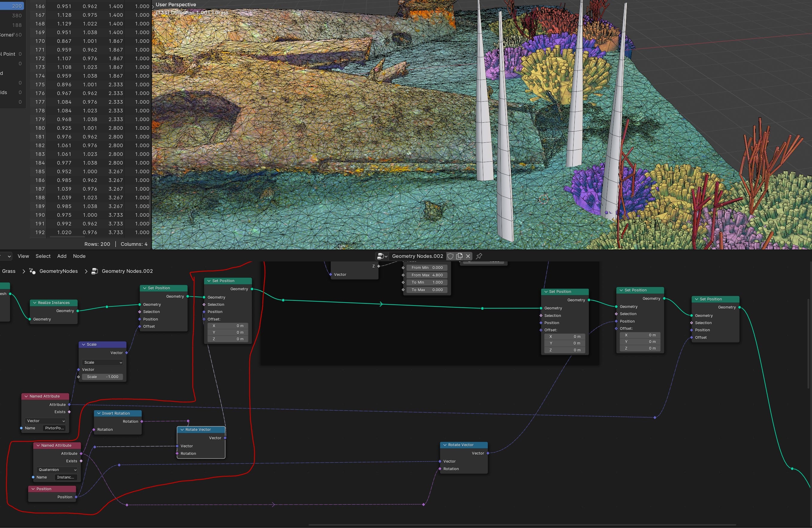Pin the node editor to current tree
812x528 pixels.
479,256
